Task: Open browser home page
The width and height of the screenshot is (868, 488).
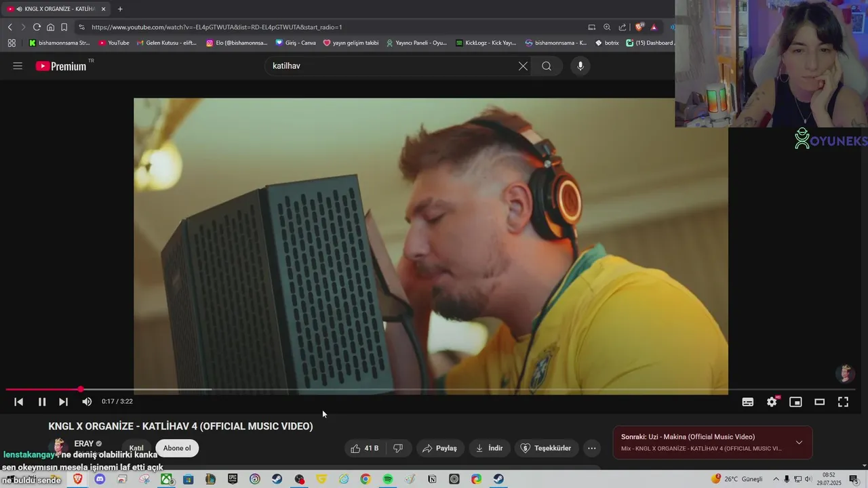Action: pyautogui.click(x=50, y=27)
